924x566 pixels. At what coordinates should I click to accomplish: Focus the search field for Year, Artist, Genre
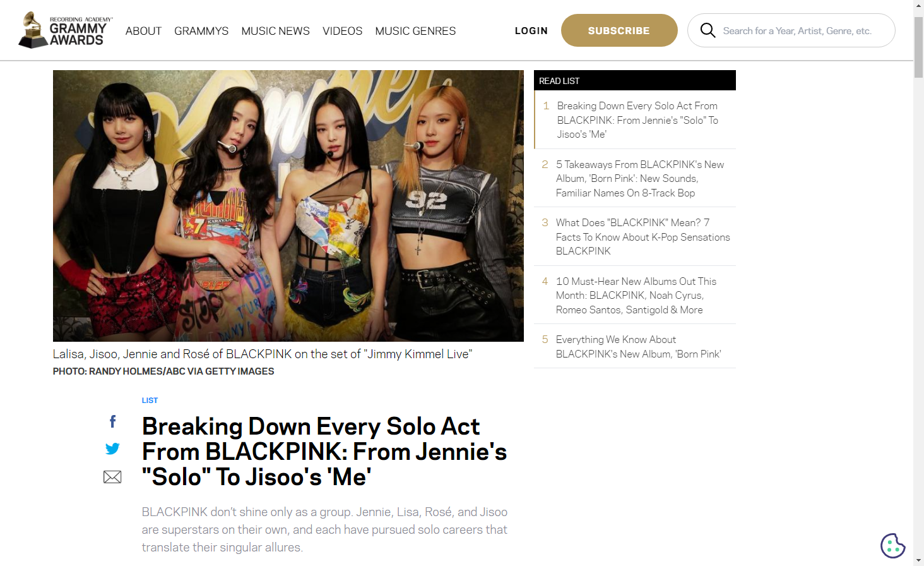(797, 30)
